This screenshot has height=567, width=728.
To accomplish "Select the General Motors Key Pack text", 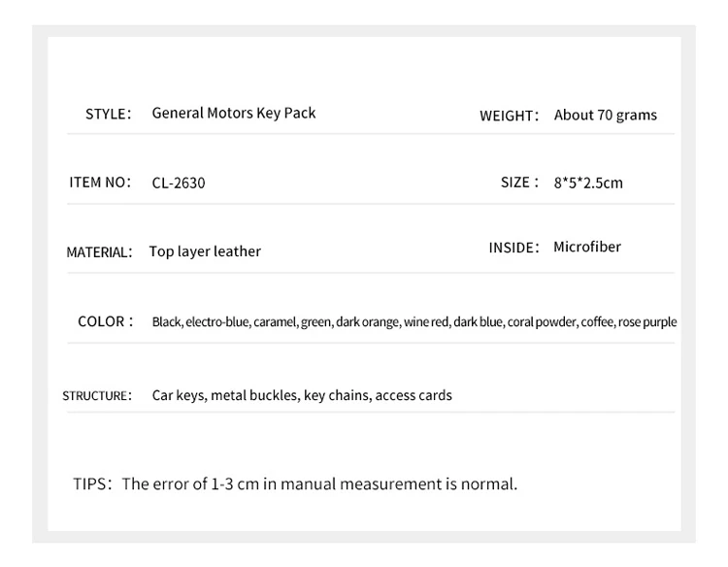I will coord(233,113).
